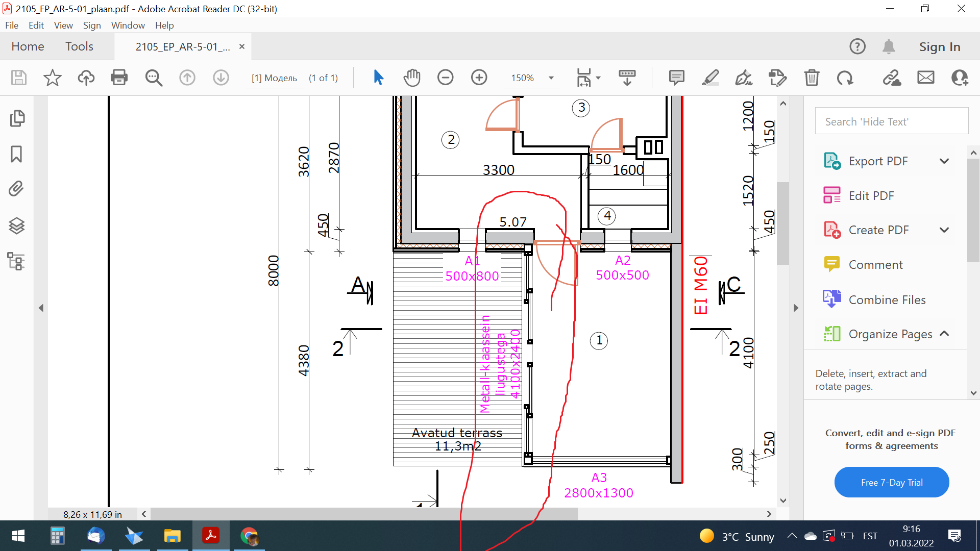Click the Zoom In plus icon
Viewport: 980px width, 551px height.
pyautogui.click(x=479, y=78)
